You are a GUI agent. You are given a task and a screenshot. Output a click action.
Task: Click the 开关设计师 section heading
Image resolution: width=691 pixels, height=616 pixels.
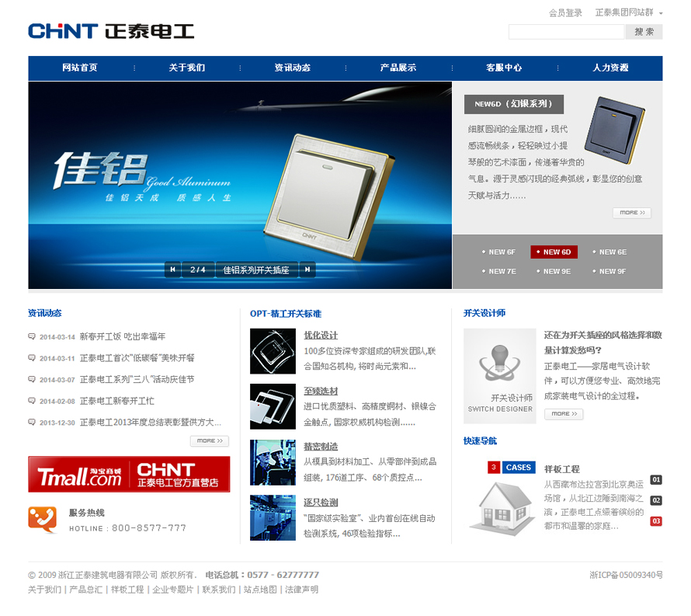(484, 313)
